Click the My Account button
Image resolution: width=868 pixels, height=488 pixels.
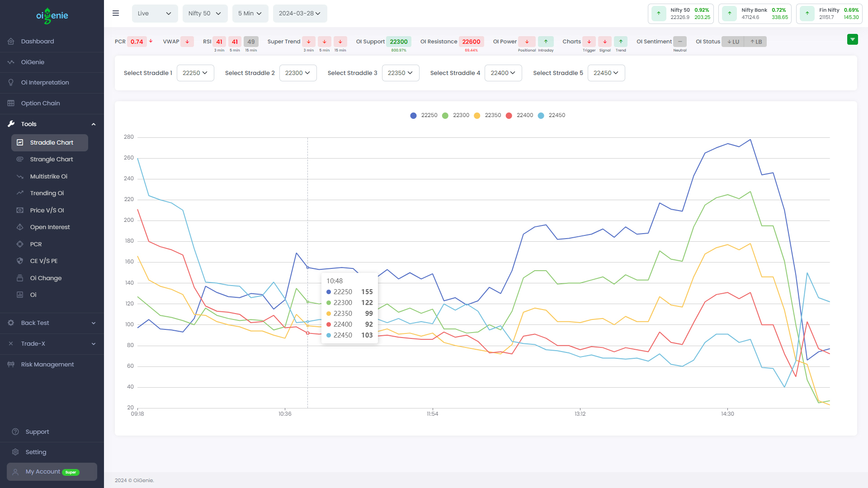click(x=52, y=472)
